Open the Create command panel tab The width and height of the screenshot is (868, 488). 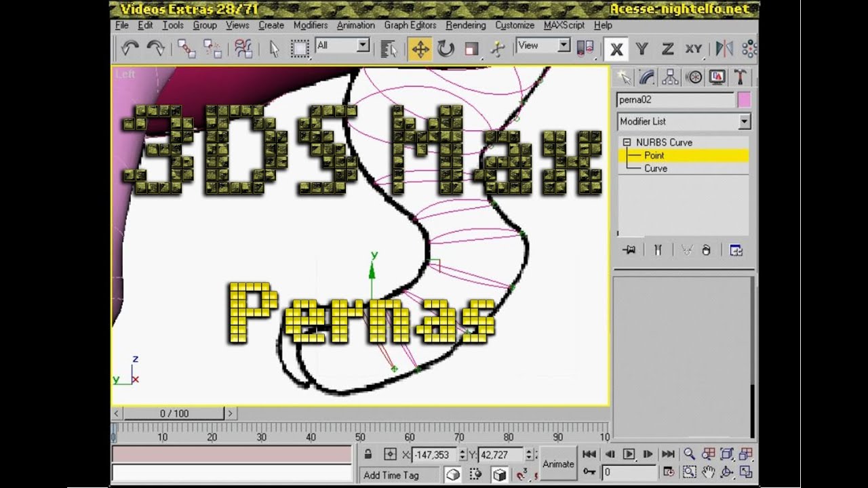(x=623, y=77)
